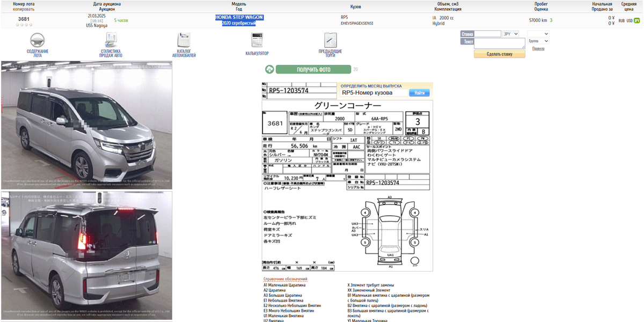Select the HONDA STEP WAGON model text
Image resolution: width=644 pixels, height=322 pixels.
[x=239, y=17]
